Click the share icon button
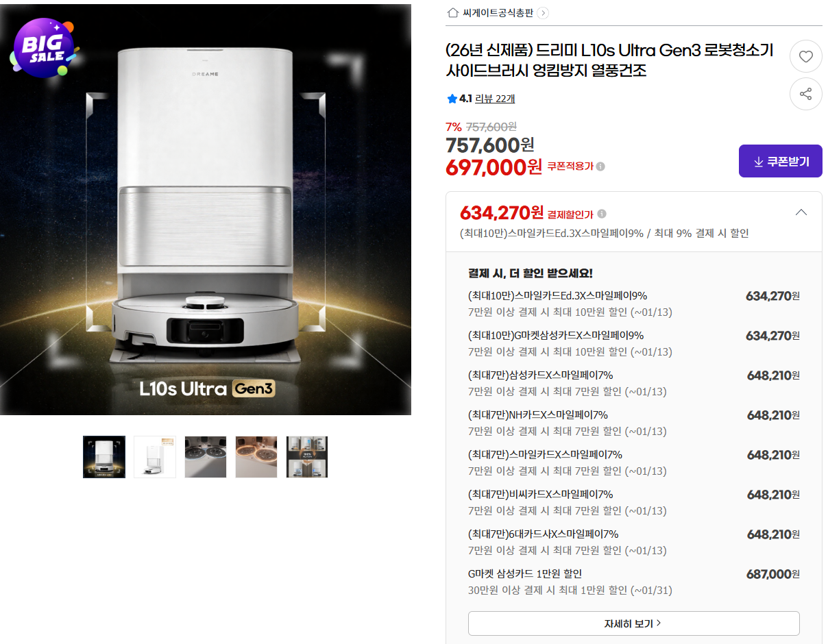The width and height of the screenshot is (828, 644). point(806,94)
